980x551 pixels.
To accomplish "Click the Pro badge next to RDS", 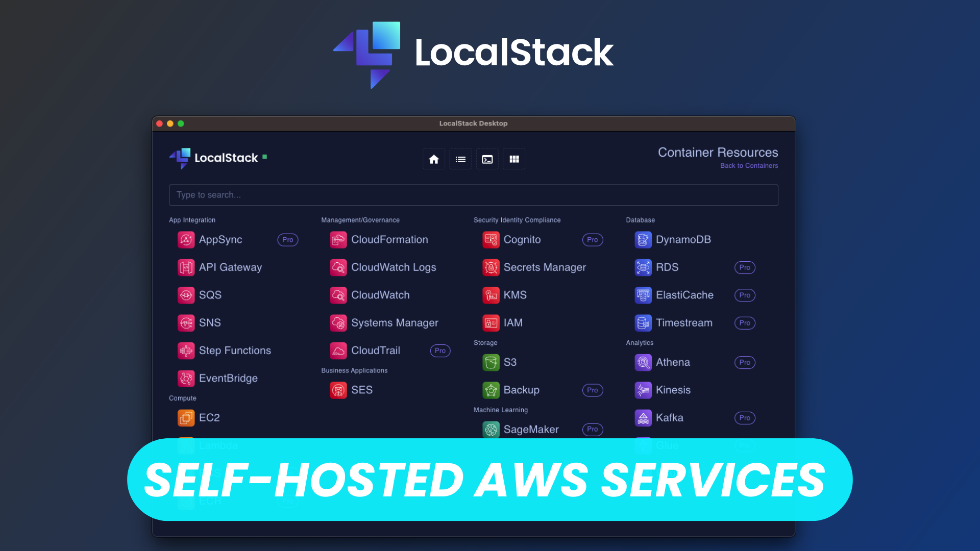I will 745,267.
